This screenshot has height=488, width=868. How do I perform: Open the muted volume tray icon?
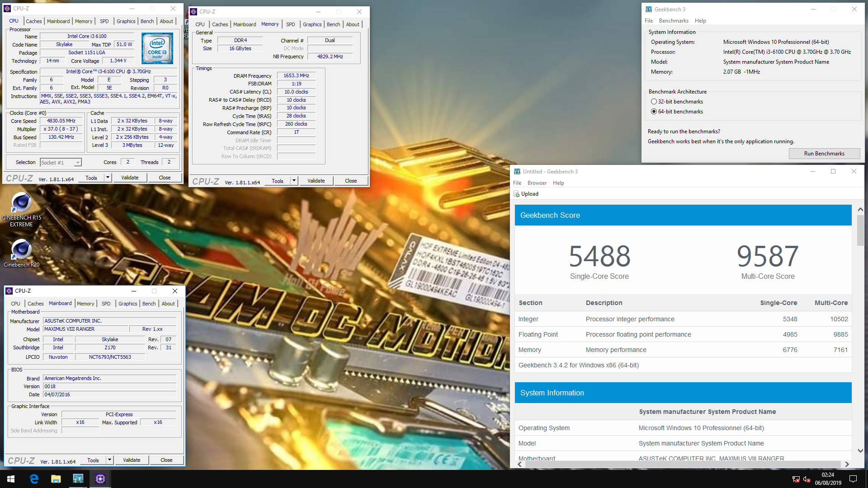(x=807, y=479)
